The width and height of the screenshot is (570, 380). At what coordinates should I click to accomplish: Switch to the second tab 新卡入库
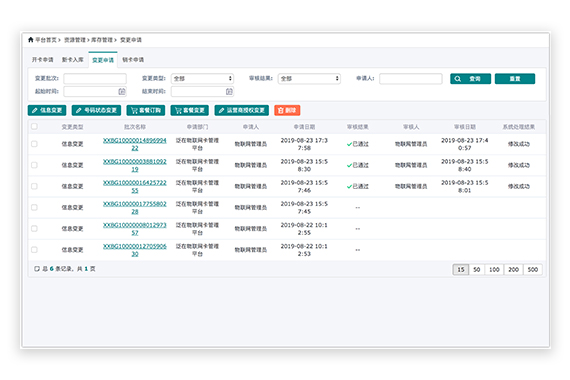click(x=73, y=60)
